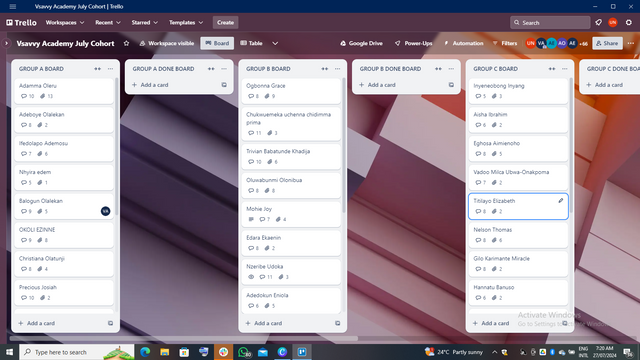Image resolution: width=640 pixels, height=360 pixels.
Task: Open the Automation menu
Action: [464, 43]
